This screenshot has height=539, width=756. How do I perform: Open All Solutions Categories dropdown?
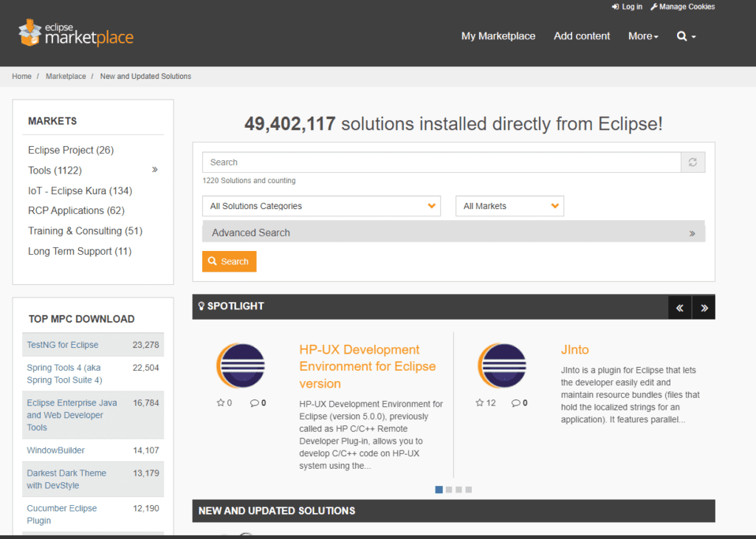pos(322,206)
